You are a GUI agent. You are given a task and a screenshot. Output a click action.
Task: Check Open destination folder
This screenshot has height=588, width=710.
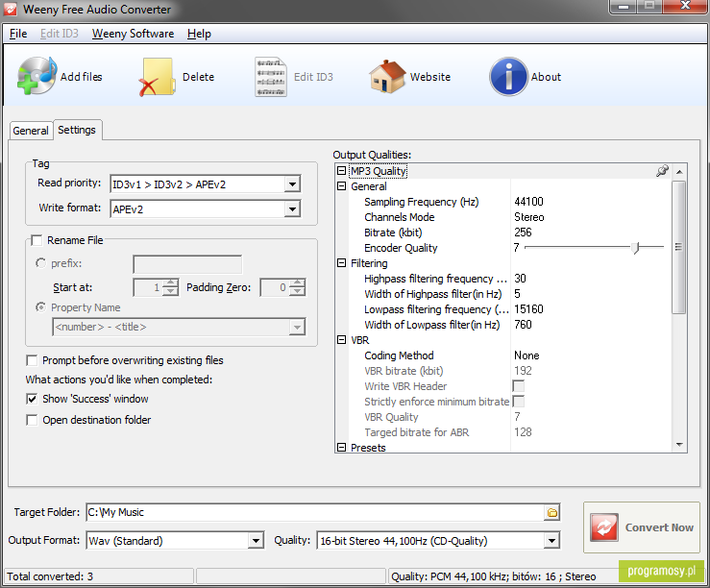tap(32, 420)
